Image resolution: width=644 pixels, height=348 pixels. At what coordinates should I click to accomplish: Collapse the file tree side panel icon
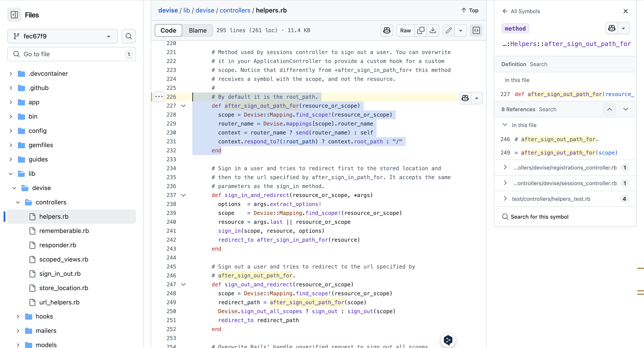point(14,15)
